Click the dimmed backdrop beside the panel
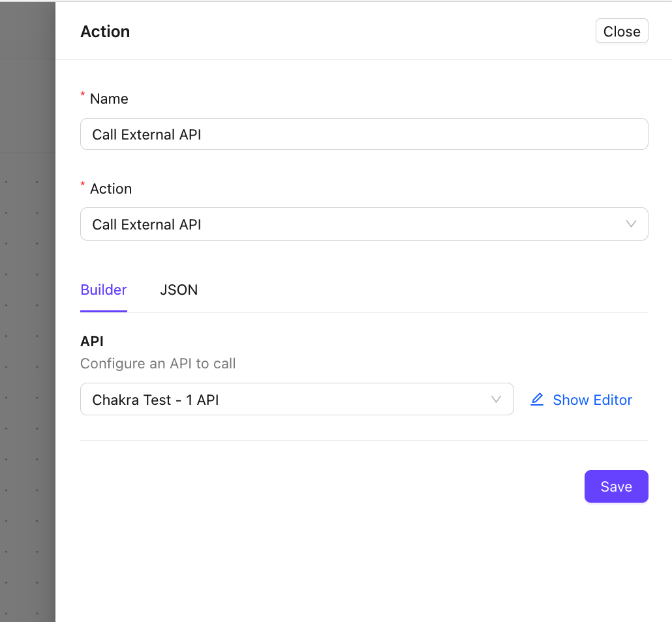This screenshot has height=622, width=672. (x=27, y=326)
